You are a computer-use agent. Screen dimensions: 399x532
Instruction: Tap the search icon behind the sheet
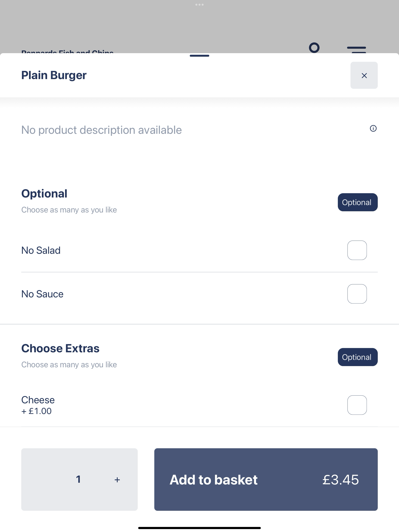pos(314,48)
